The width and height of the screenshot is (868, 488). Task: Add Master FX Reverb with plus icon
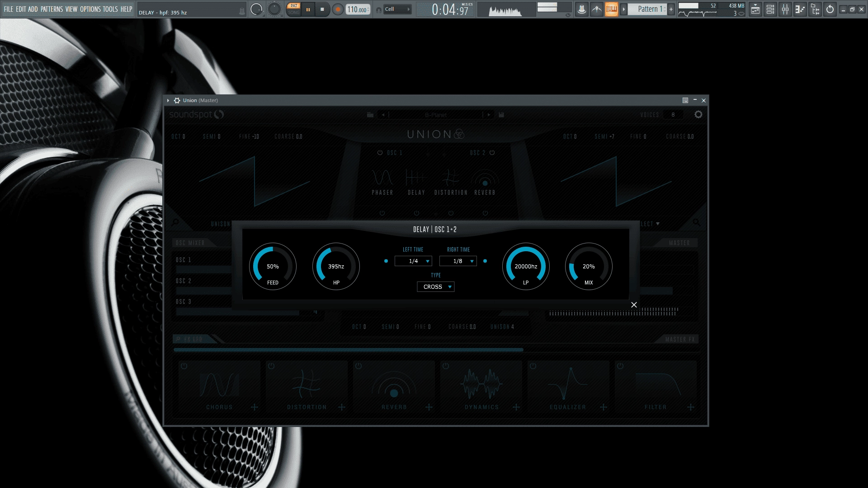point(429,407)
